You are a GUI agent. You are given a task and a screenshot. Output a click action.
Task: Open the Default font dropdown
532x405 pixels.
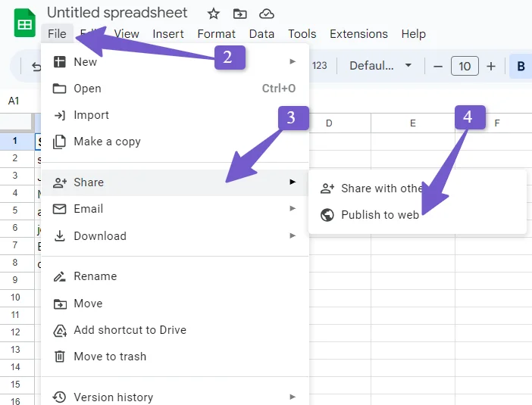tap(380, 65)
